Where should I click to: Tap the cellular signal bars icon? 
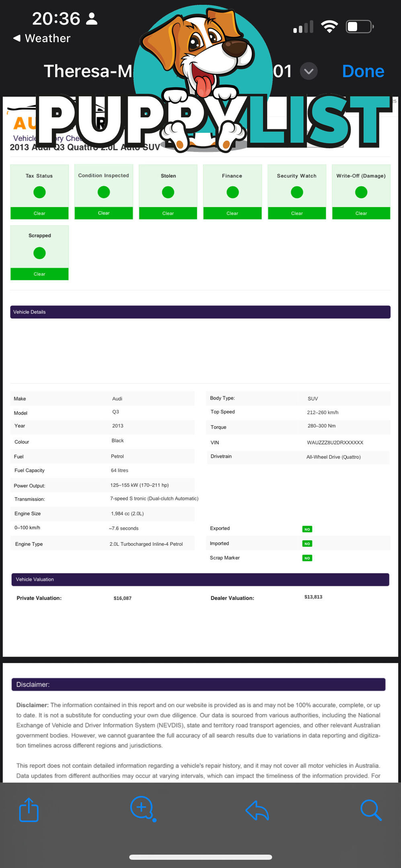303,27
